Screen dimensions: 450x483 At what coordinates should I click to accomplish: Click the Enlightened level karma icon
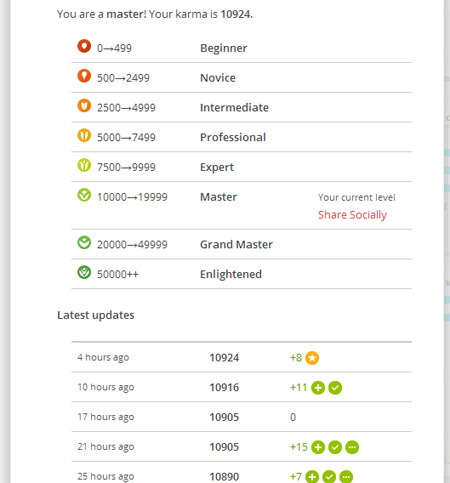(x=84, y=272)
